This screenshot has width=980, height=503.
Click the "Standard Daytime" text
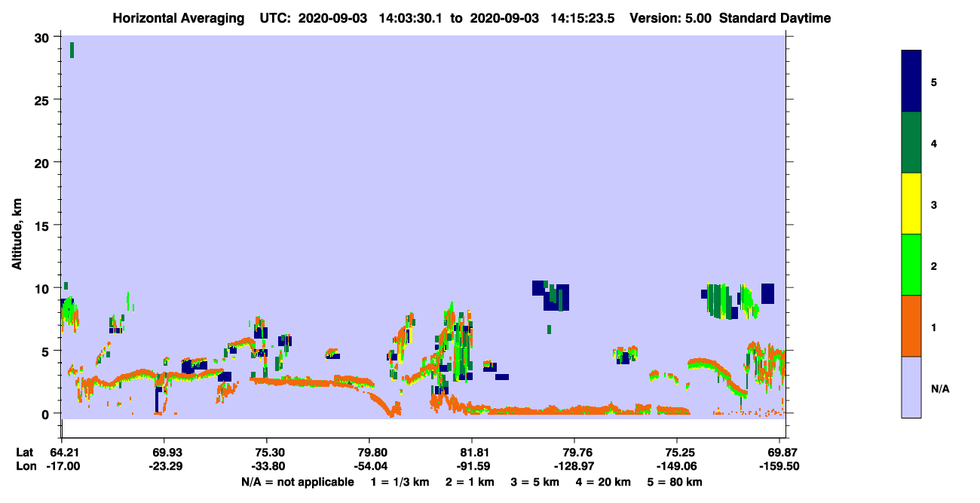775,18
